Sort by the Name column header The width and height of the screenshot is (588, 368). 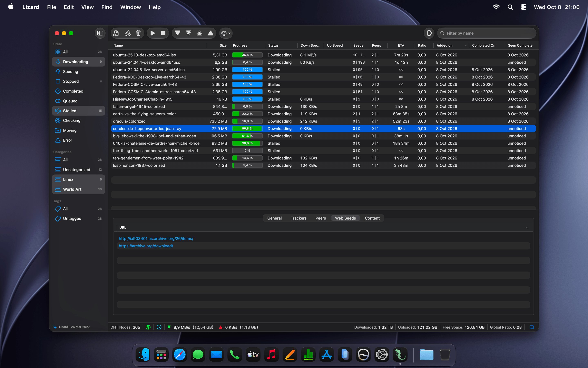(x=159, y=46)
